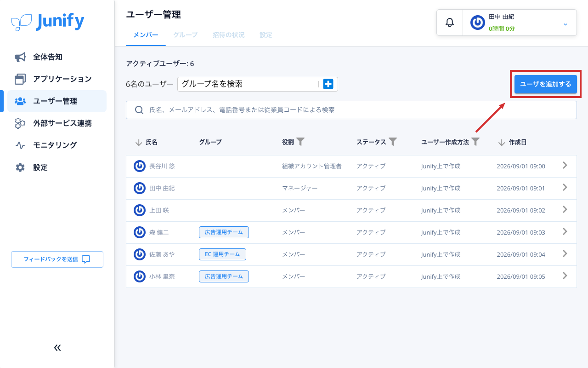Click the Junify logo

[48, 22]
